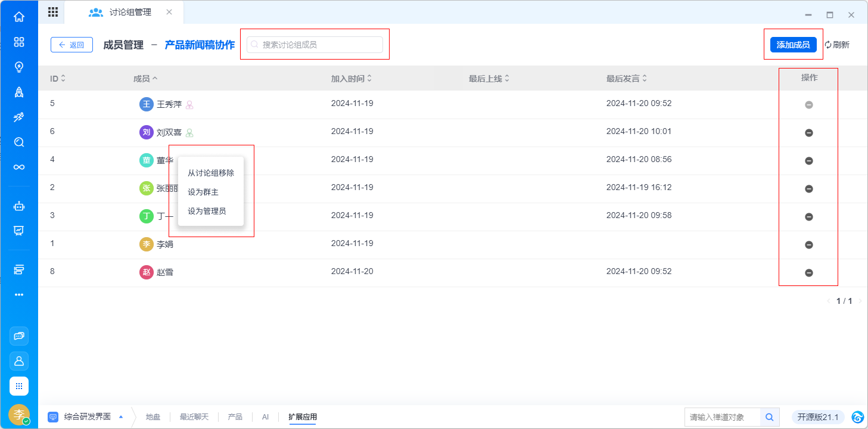Click the remove icon in 丁一's row
Screen dimensions: 868x429
809,217
